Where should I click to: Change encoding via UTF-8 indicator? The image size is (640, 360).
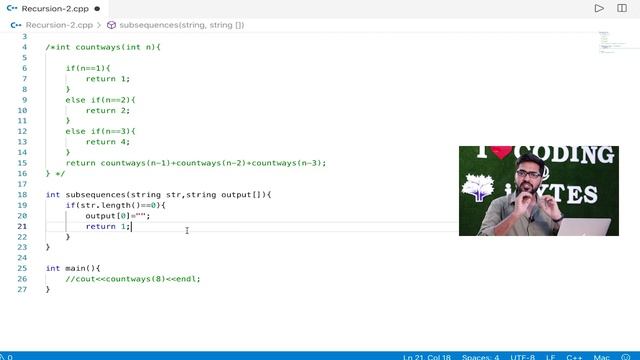[x=522, y=357]
